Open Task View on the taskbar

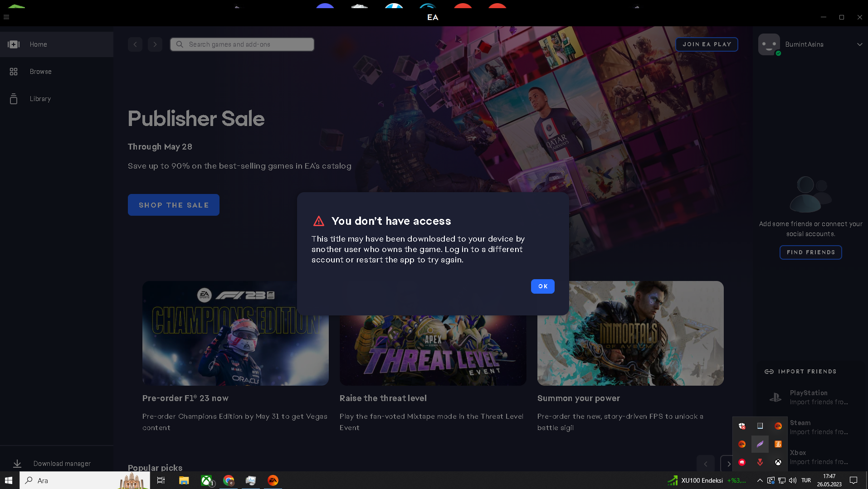[161, 480]
